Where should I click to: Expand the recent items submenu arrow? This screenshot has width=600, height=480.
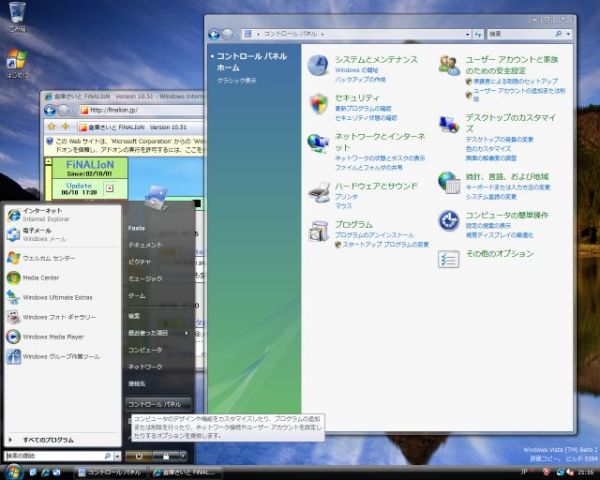(186, 332)
